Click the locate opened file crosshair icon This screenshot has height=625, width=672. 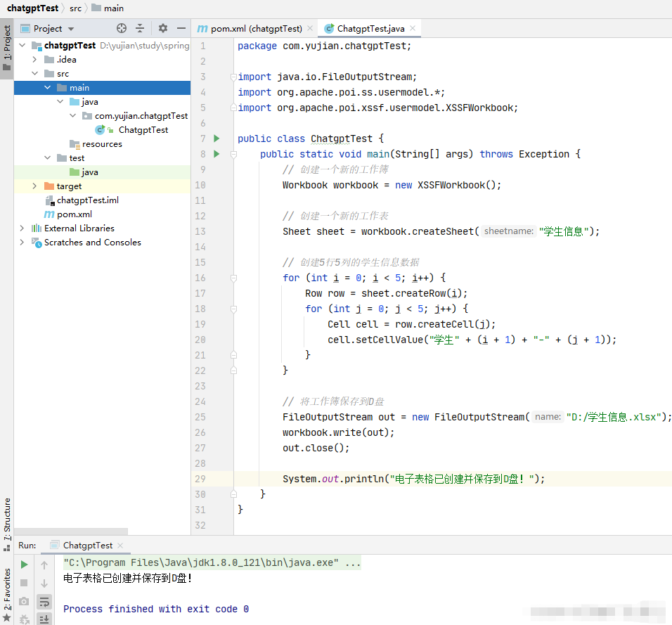tap(122, 29)
